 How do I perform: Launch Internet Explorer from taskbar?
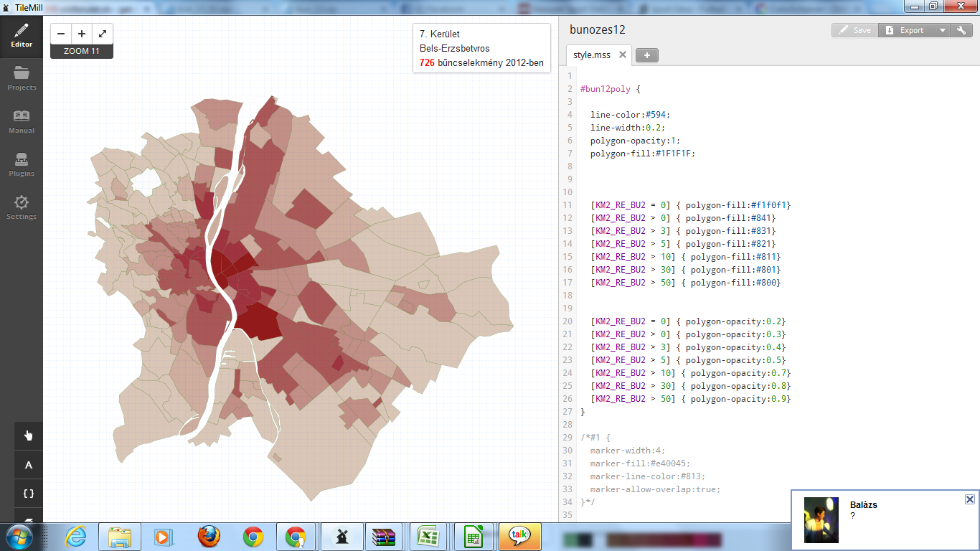(x=75, y=537)
